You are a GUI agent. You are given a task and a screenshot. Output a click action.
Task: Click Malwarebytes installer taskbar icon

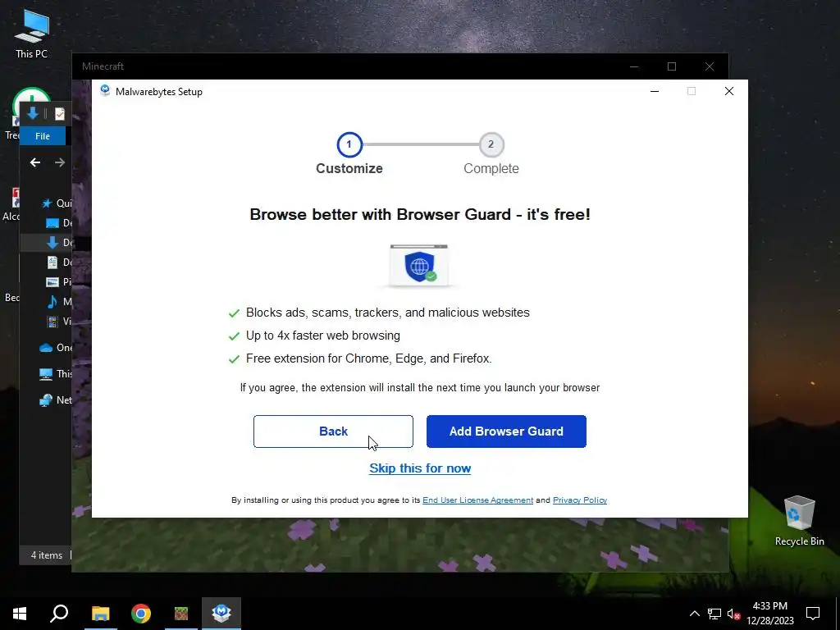[x=221, y=614]
